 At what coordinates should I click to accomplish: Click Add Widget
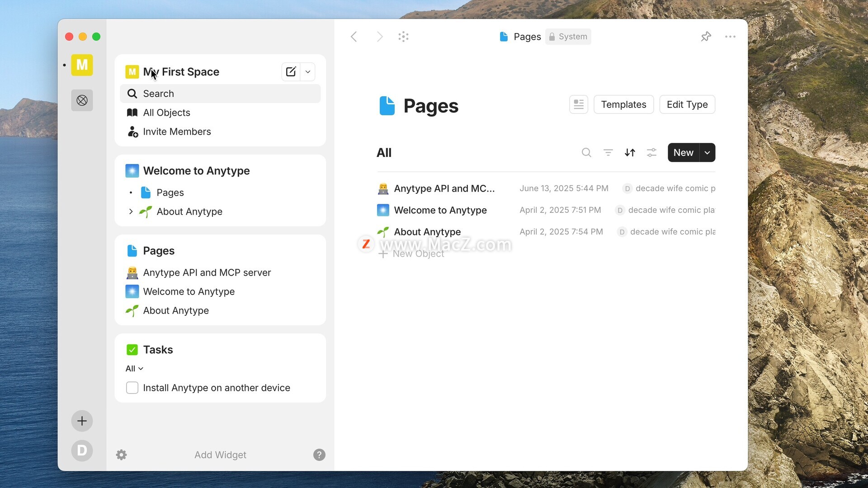[x=220, y=455]
